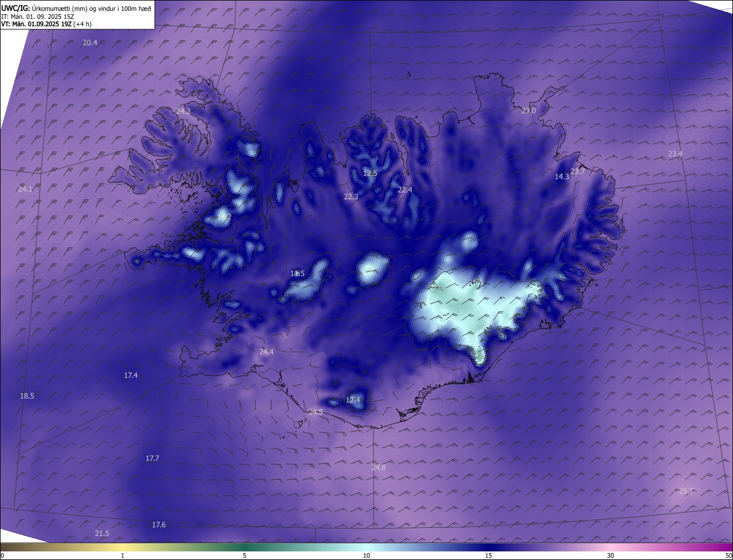Click the '0' tick on the color scale
The height and width of the screenshot is (560, 733).
[x=2, y=556]
